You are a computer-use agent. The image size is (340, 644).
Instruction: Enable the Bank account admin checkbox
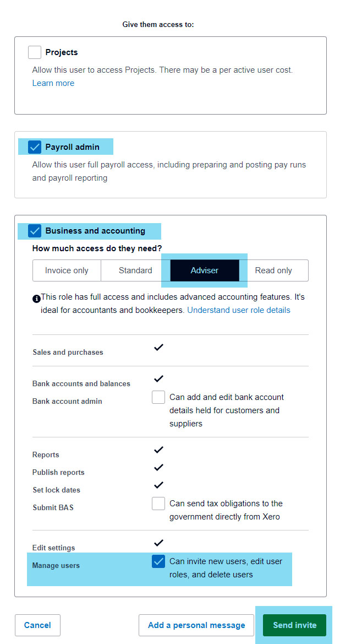point(158,397)
